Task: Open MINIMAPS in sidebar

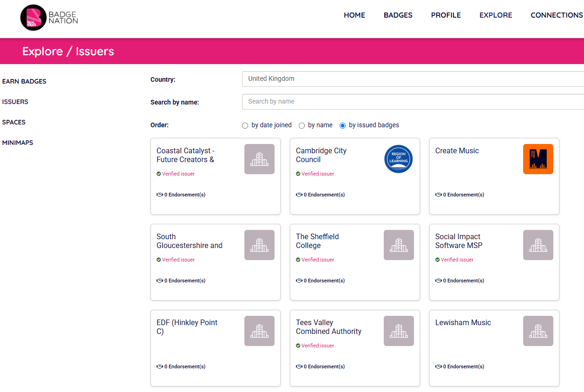Action: coord(18,143)
